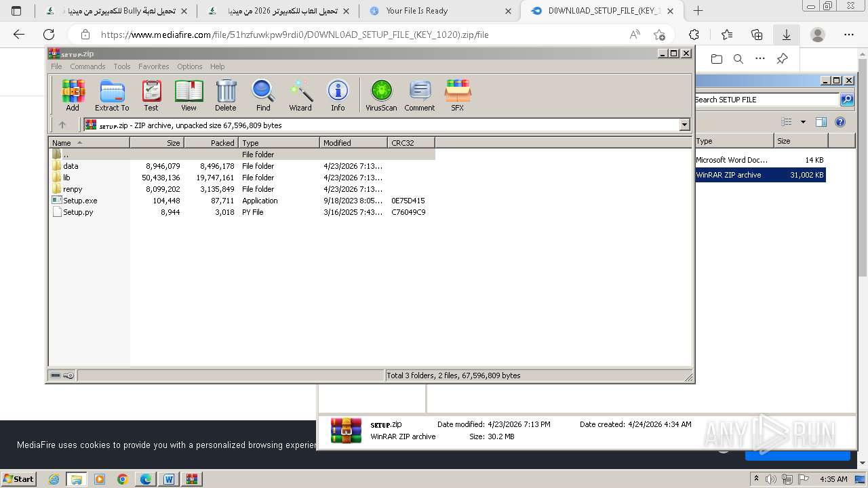Screen dimensions: 868x488
Task: Click the Add toolbar icon in WinRAR
Action: tap(73, 95)
